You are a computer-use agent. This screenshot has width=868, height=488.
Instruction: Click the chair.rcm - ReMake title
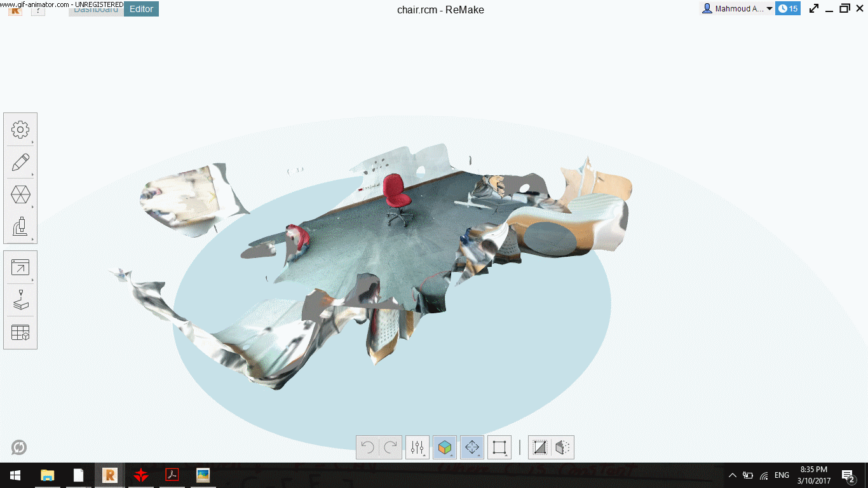pyautogui.click(x=440, y=10)
